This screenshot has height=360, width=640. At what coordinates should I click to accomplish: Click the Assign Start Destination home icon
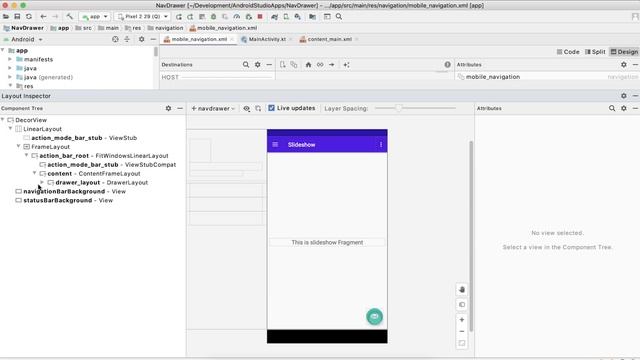pos(308,64)
